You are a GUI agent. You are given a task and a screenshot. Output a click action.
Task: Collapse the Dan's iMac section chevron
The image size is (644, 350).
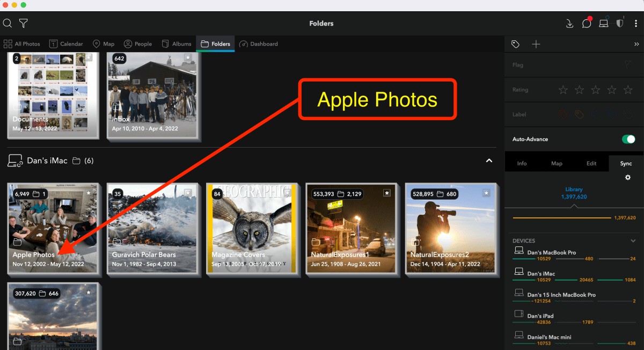pos(489,161)
